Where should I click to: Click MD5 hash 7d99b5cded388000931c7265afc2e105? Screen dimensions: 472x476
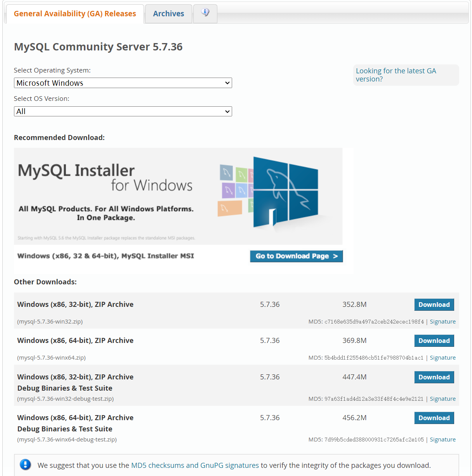click(374, 440)
